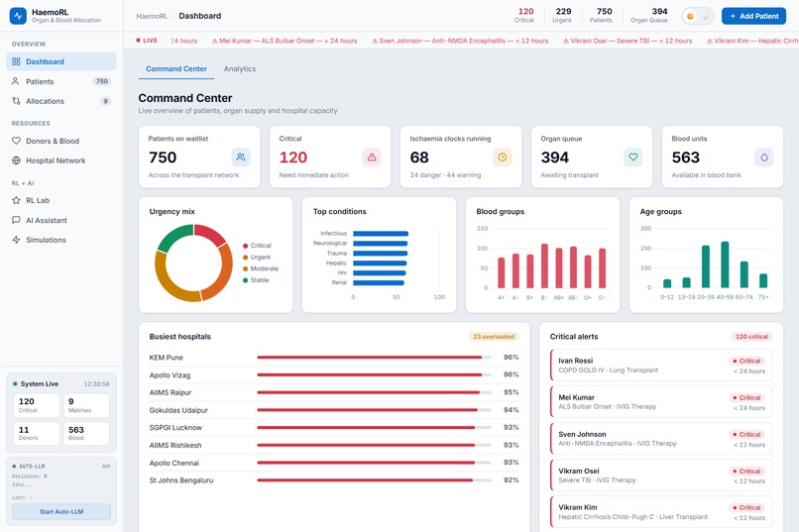The width and height of the screenshot is (799, 532).
Task: Click the heart icon on Organ queue card
Action: pos(632,158)
